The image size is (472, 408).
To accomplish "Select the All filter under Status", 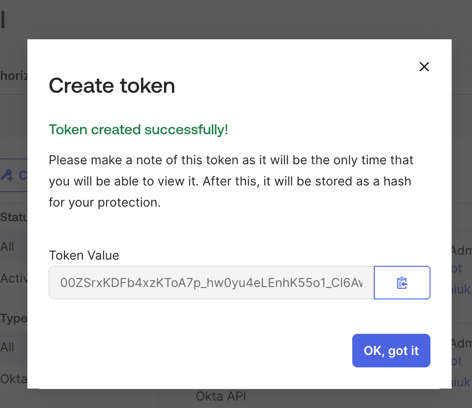I will click(x=7, y=247).
